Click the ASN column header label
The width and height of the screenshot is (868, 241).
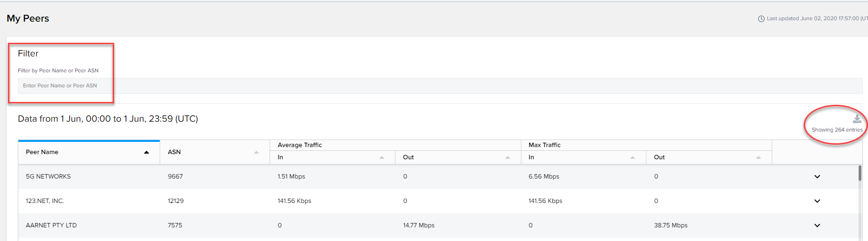click(x=174, y=152)
